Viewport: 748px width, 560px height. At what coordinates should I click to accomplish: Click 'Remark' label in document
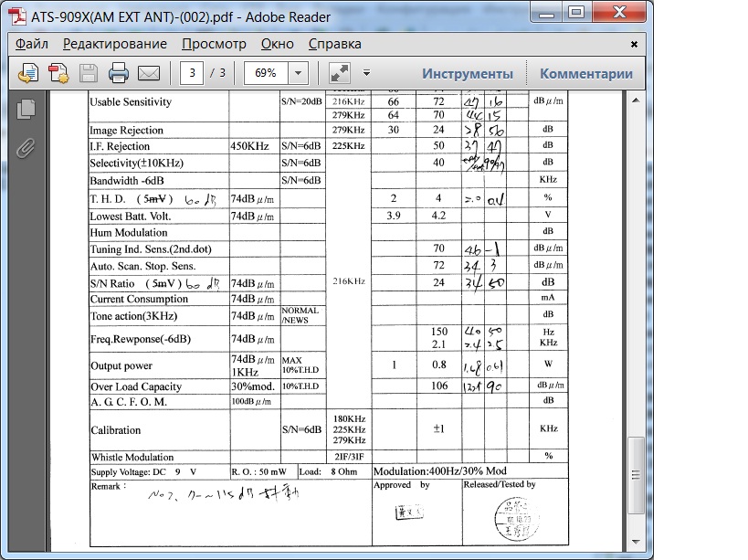[x=109, y=487]
